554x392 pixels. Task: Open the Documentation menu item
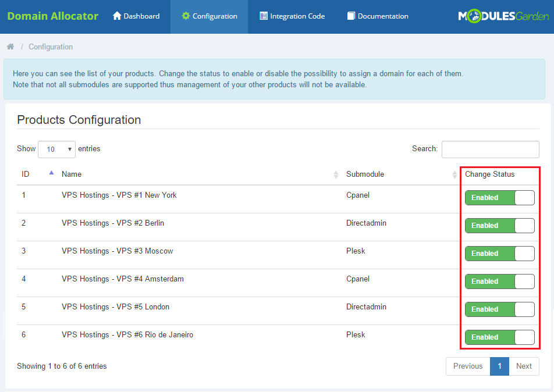(x=377, y=16)
